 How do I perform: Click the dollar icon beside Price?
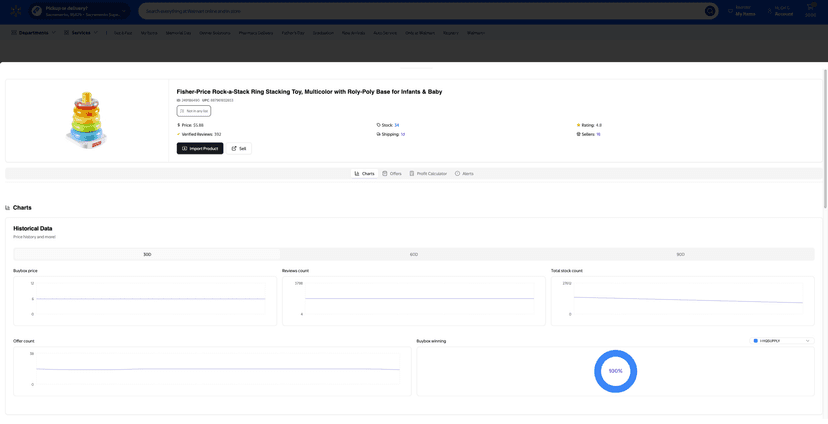(x=178, y=125)
